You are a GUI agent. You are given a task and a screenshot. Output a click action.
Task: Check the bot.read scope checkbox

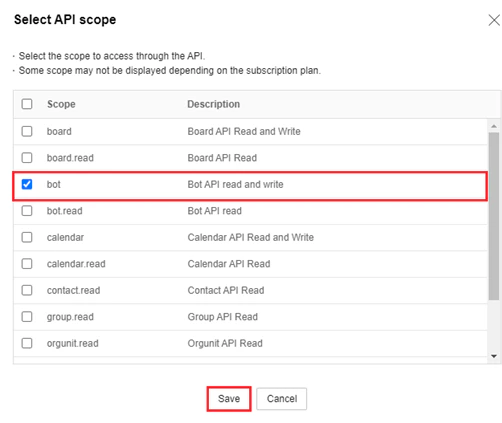click(x=27, y=211)
